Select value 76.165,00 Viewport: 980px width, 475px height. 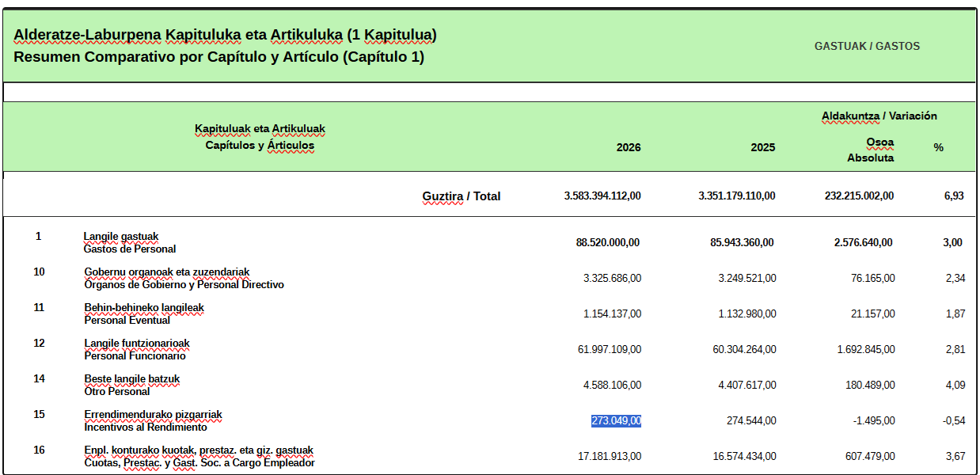point(873,279)
